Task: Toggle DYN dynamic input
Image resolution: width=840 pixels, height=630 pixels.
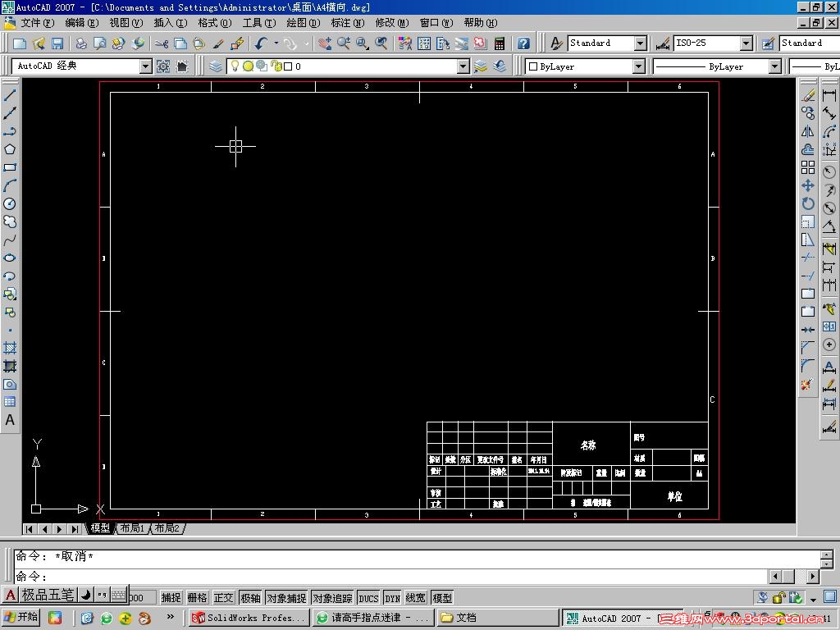Action: pyautogui.click(x=393, y=597)
